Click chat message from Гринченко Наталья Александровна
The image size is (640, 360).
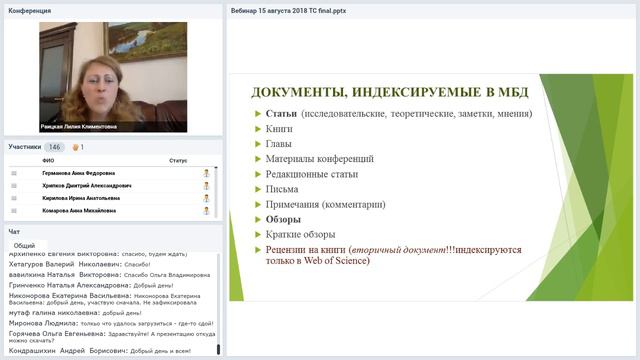[x=91, y=285]
